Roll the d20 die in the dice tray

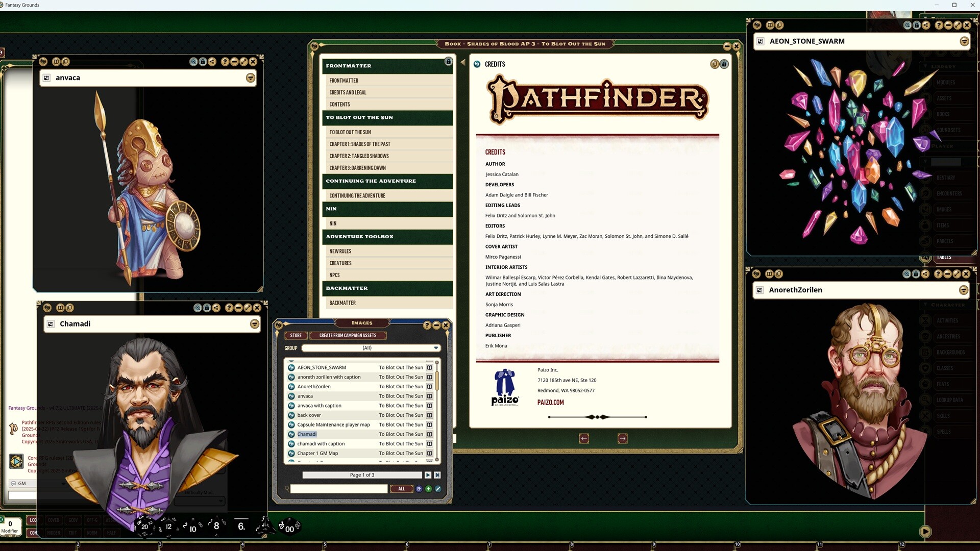tap(144, 527)
